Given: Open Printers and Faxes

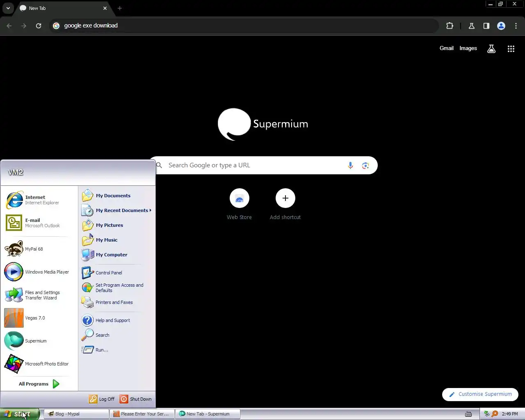Looking at the screenshot, I should 117,302.
